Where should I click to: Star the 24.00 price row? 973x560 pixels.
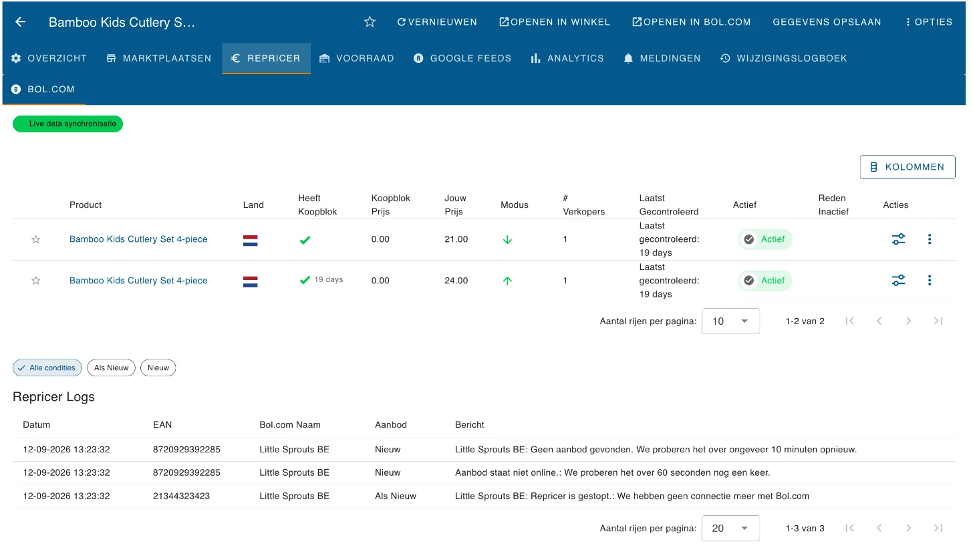pos(36,281)
